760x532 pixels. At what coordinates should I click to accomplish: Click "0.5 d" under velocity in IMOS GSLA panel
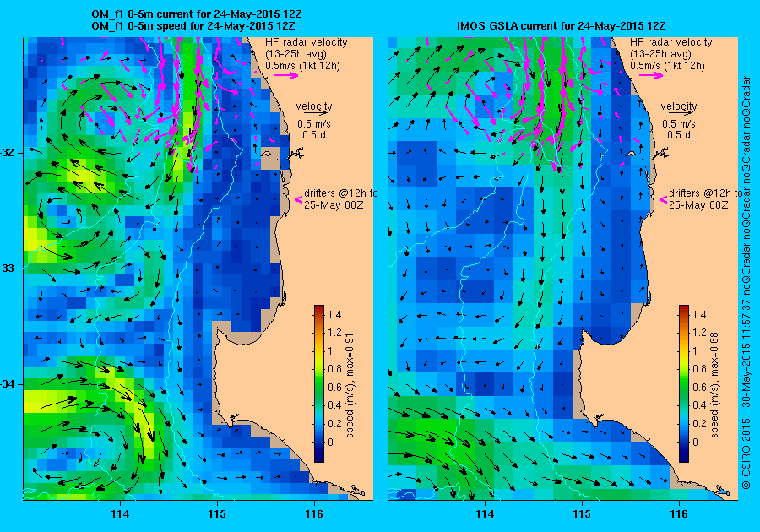[x=679, y=135]
